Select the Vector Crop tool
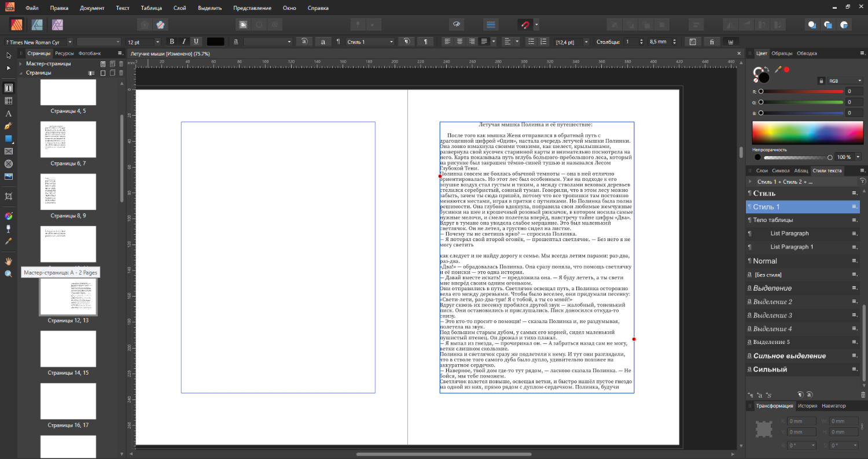The height and width of the screenshot is (459, 868). pyautogui.click(x=9, y=197)
